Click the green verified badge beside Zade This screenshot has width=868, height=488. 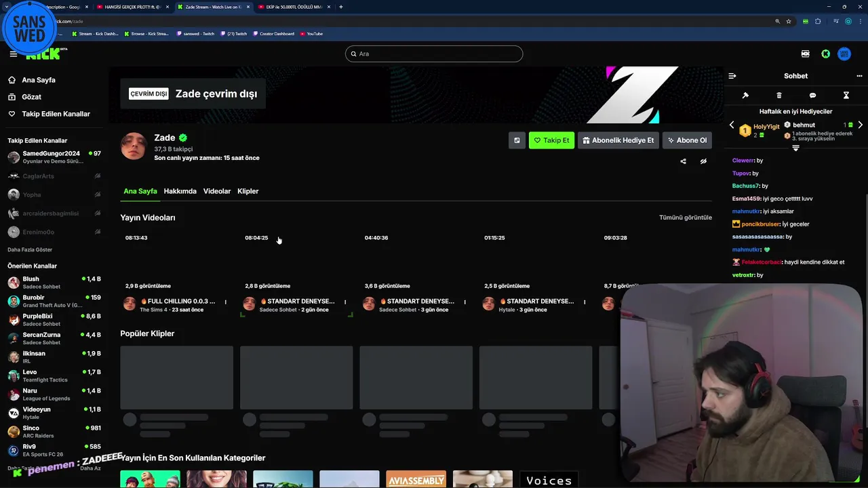point(183,138)
